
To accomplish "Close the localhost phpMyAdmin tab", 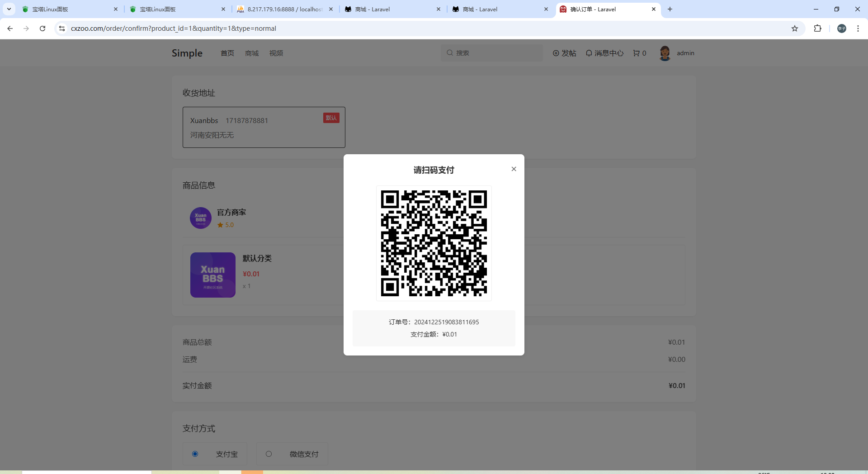I will coord(331,9).
